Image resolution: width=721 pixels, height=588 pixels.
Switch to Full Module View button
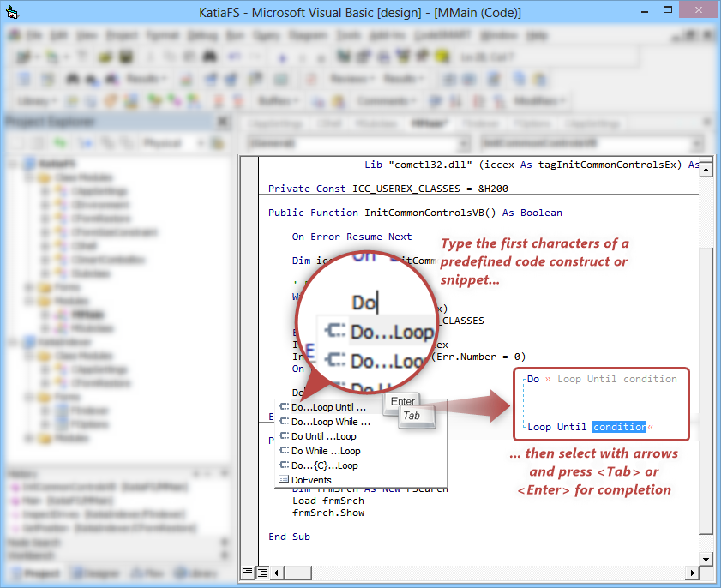[262, 573]
